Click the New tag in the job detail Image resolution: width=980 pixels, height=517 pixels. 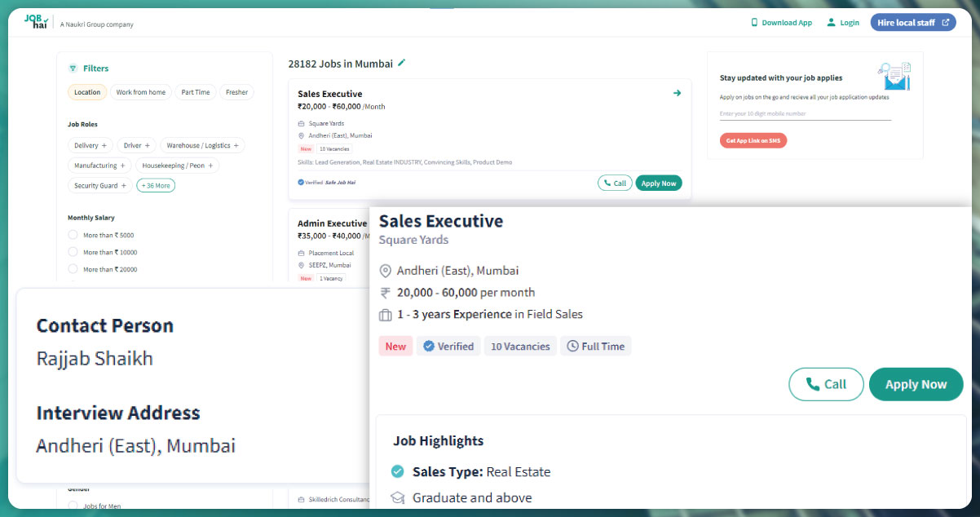395,347
